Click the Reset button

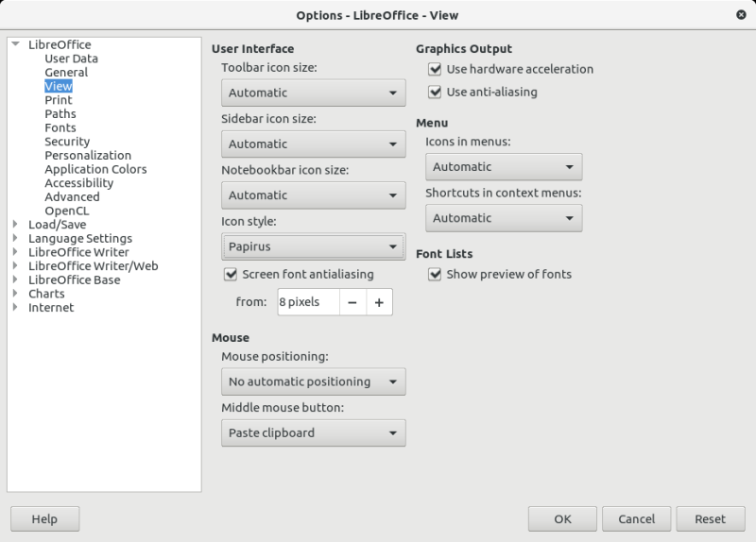tap(710, 518)
